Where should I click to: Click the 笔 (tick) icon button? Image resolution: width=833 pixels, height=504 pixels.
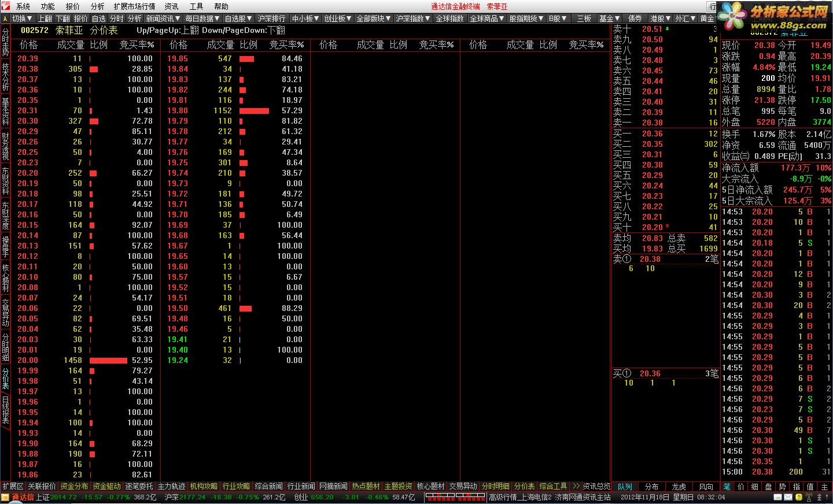pos(727,487)
